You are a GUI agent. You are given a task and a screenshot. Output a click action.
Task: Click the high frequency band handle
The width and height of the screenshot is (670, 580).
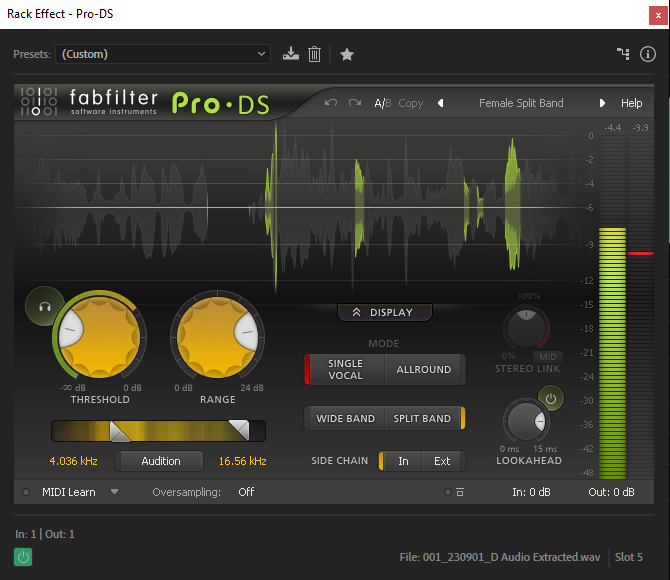pyautogui.click(x=239, y=430)
